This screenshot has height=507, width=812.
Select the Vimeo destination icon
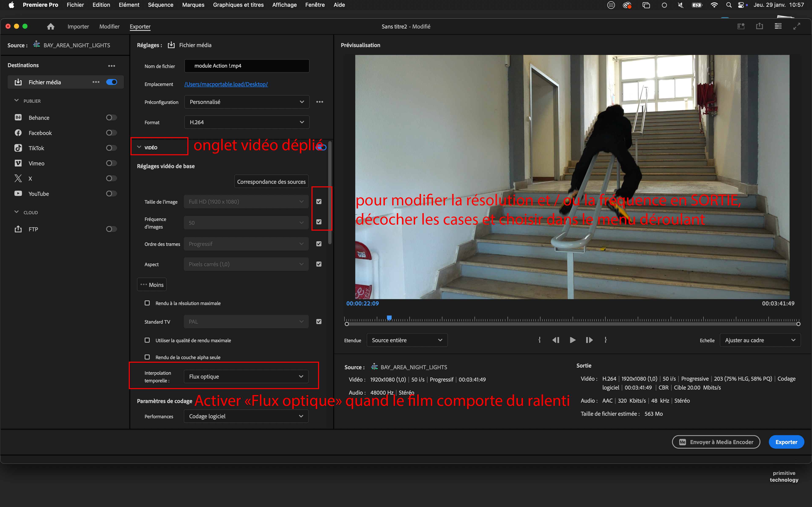[x=18, y=163]
